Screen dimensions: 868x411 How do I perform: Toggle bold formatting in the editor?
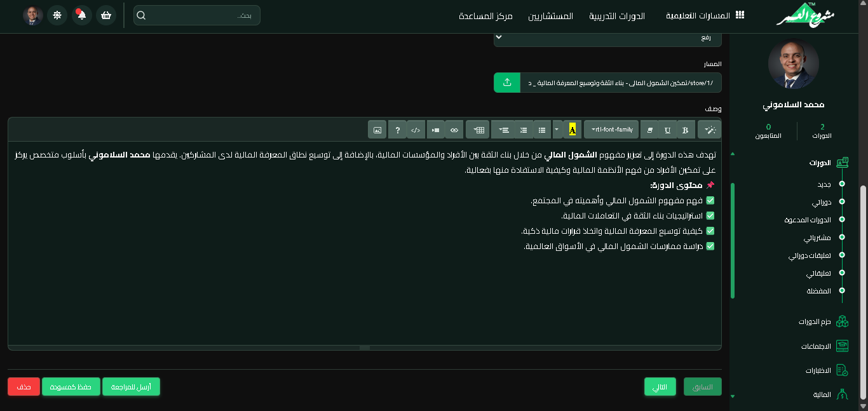(x=686, y=130)
